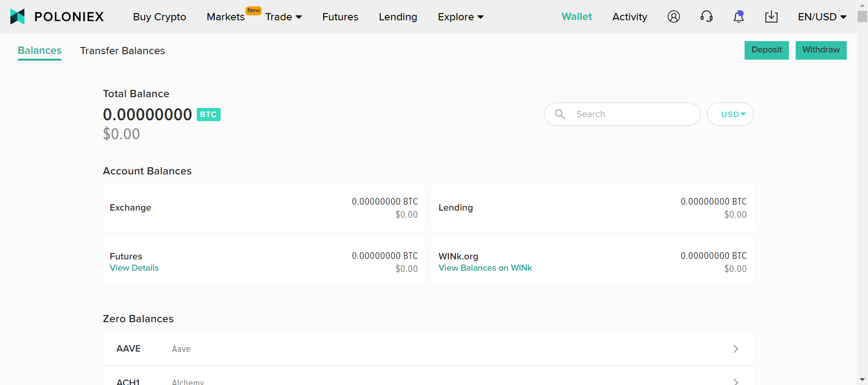Expand the Trade dropdown menu

tap(283, 17)
